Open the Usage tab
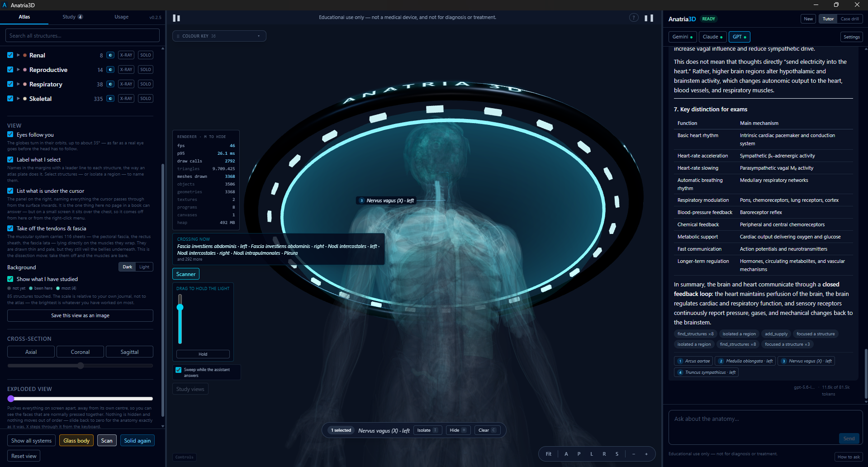The width and height of the screenshot is (868, 467). coord(121,17)
